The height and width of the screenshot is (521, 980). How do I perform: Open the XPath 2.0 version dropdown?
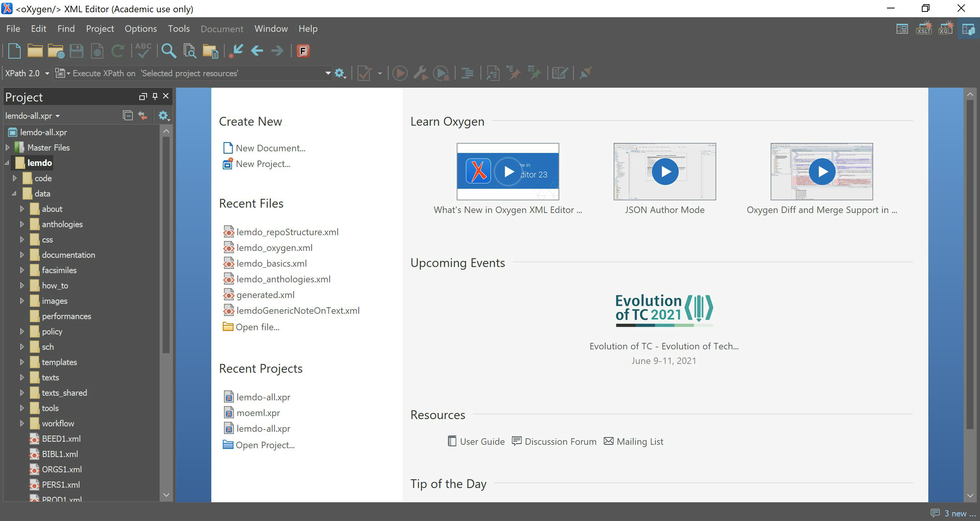coord(47,73)
